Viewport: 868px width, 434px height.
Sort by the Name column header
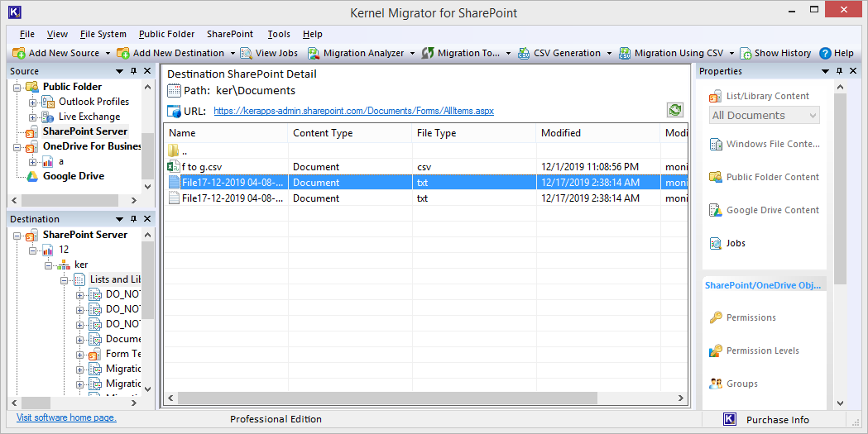[226, 133]
